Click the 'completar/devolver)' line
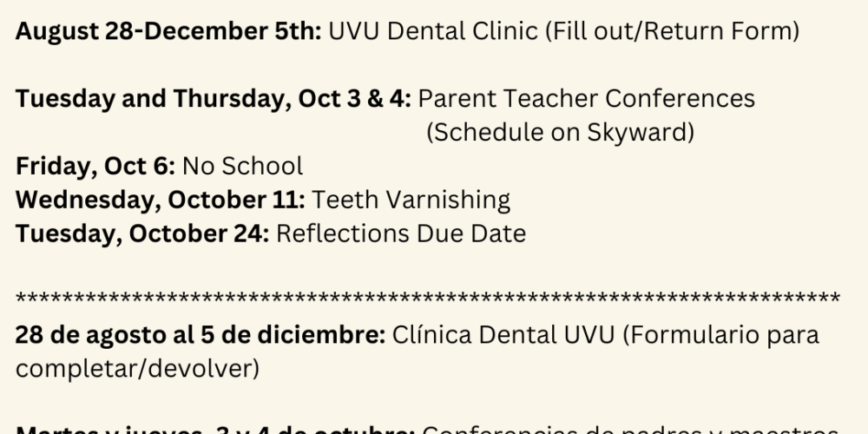This screenshot has height=434, width=868. 137,369
